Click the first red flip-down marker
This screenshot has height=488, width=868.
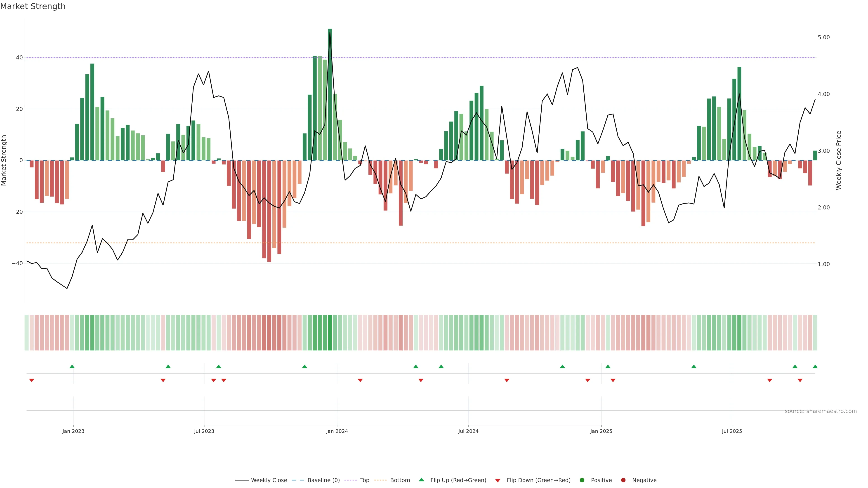pyautogui.click(x=32, y=380)
